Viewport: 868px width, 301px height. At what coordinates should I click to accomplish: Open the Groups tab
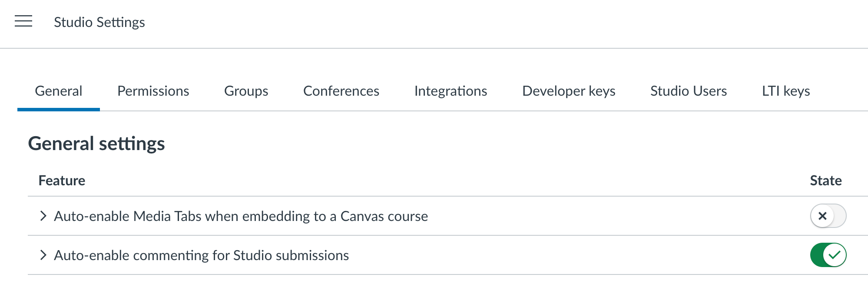click(x=246, y=91)
